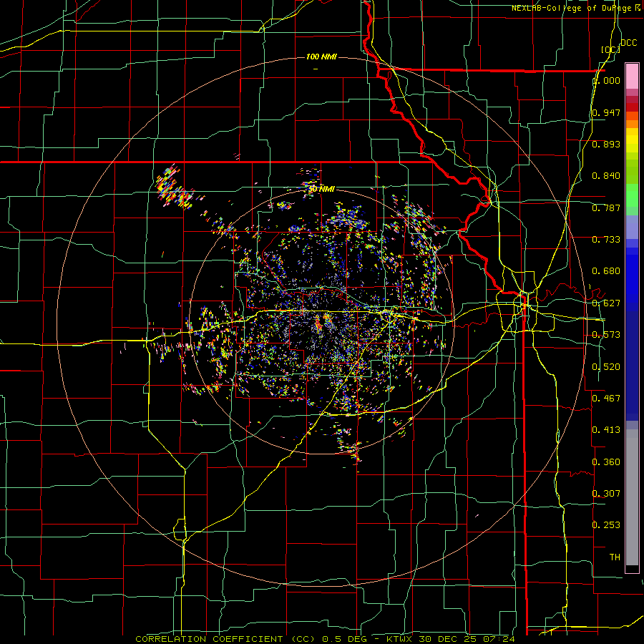Click the 1.000 value on the legend
The height and width of the screenshot is (644, 644).
(607, 80)
